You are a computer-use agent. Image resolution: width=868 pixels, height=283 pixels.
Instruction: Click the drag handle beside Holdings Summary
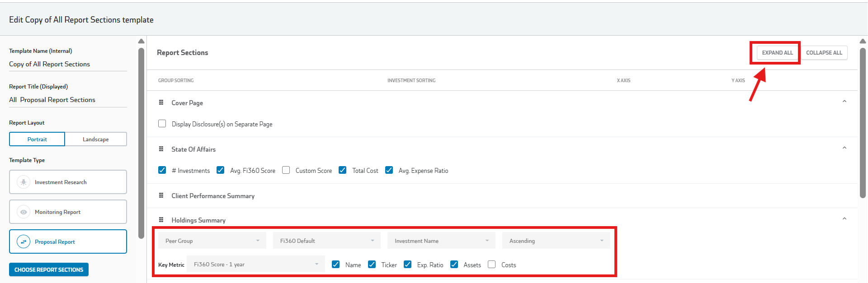[x=161, y=220]
